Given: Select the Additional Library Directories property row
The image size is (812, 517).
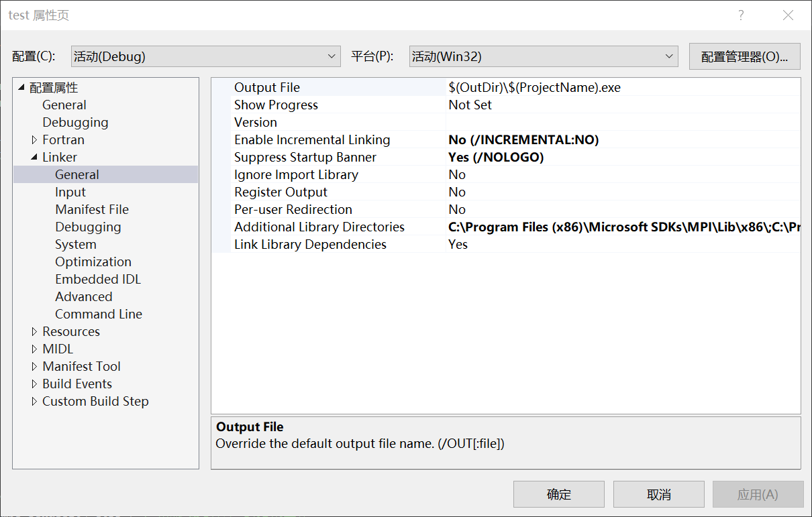Looking at the screenshot, I should tap(319, 227).
